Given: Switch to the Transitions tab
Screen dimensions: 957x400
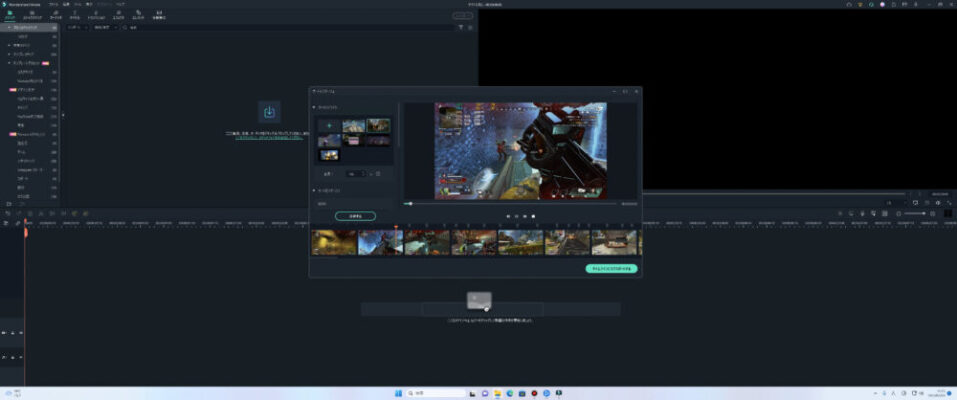Looking at the screenshot, I should pos(96,15).
